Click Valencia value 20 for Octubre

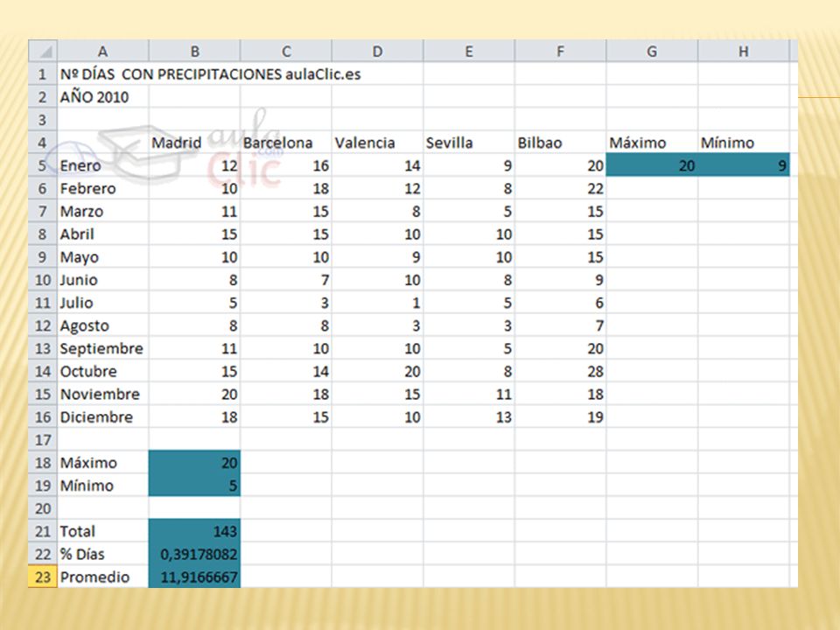point(377,371)
